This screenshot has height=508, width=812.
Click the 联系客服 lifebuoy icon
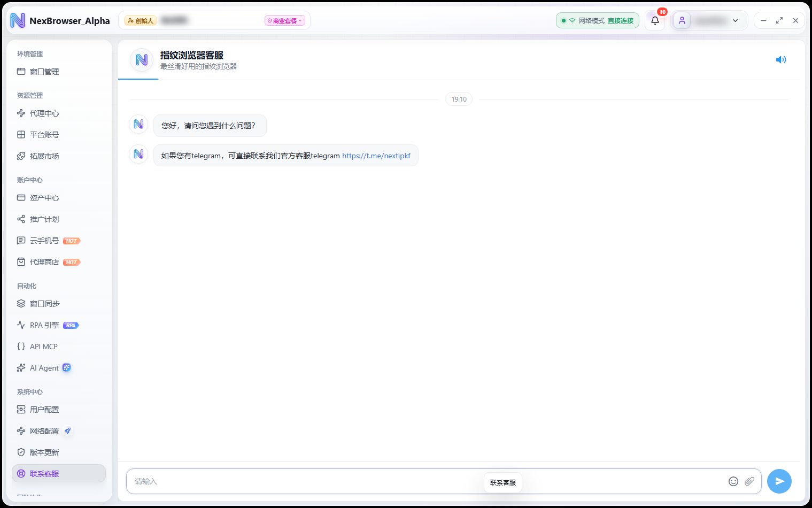click(21, 474)
